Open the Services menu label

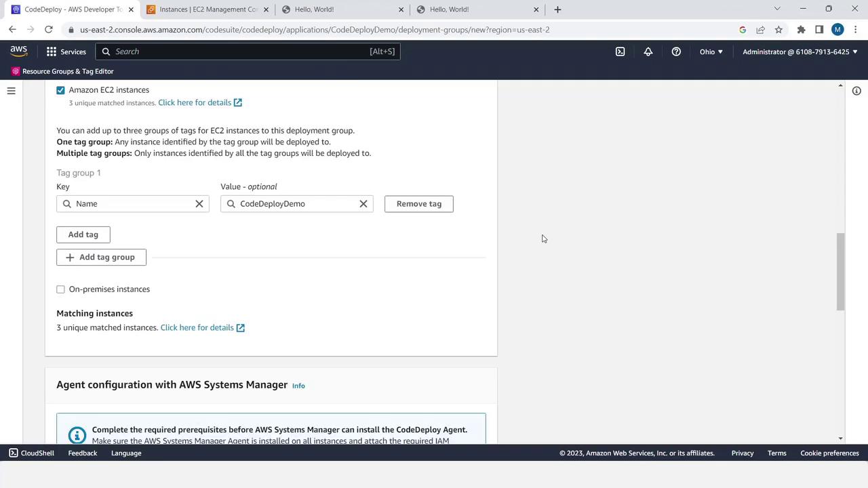point(73,52)
